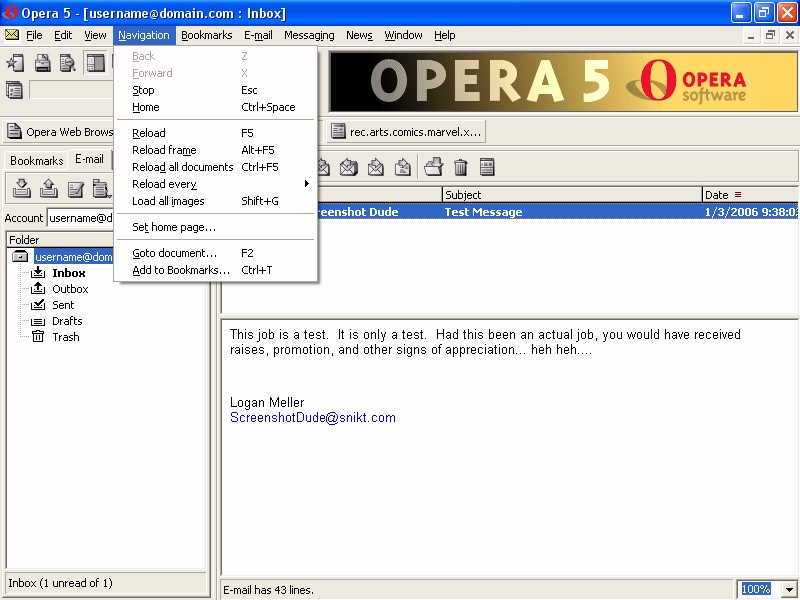The height and width of the screenshot is (600, 800).
Task: Click the get mail inbox-arrow icon
Action: [21, 188]
